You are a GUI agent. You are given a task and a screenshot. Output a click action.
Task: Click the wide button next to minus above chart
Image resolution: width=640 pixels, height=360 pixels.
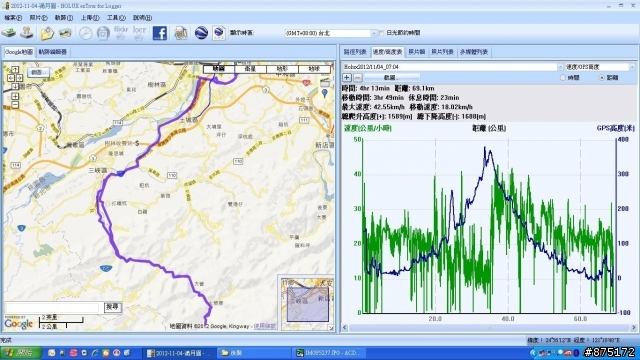[391, 78]
